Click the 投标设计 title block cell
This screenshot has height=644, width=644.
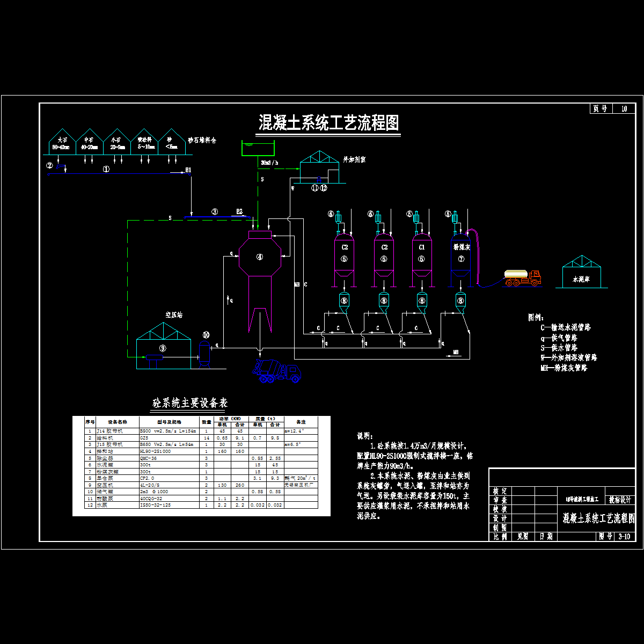click(x=620, y=500)
